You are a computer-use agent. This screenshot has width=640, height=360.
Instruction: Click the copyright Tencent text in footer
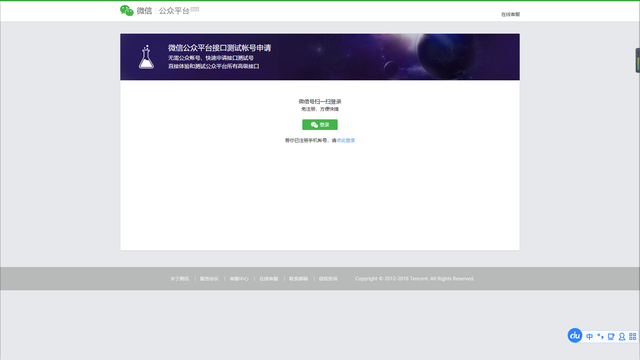tap(414, 279)
